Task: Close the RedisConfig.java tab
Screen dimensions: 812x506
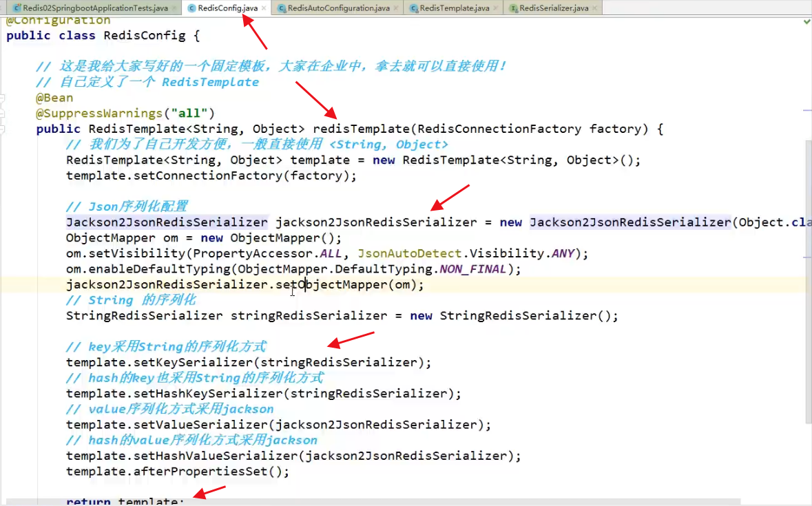Action: (x=264, y=8)
